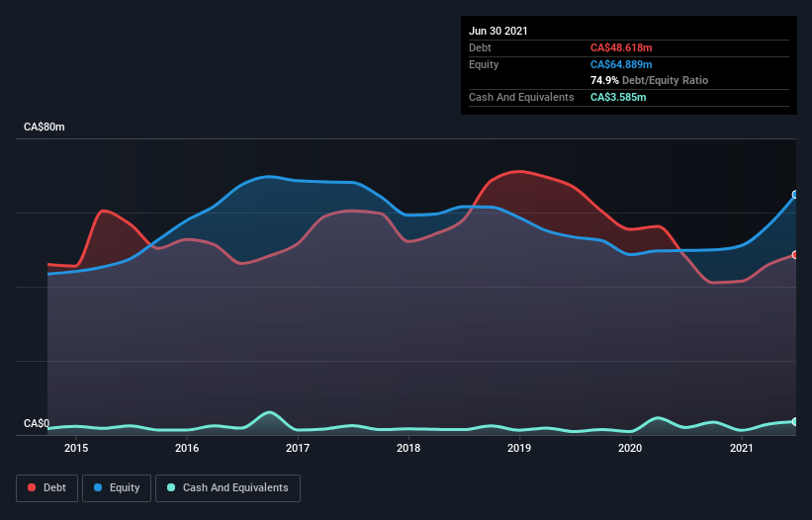Click the 74.9% Debt/Equity Ratio text

point(649,80)
